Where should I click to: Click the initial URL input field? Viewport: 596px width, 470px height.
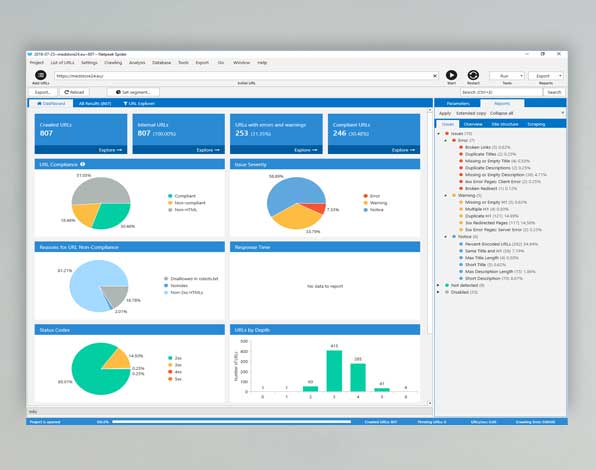tap(246, 76)
